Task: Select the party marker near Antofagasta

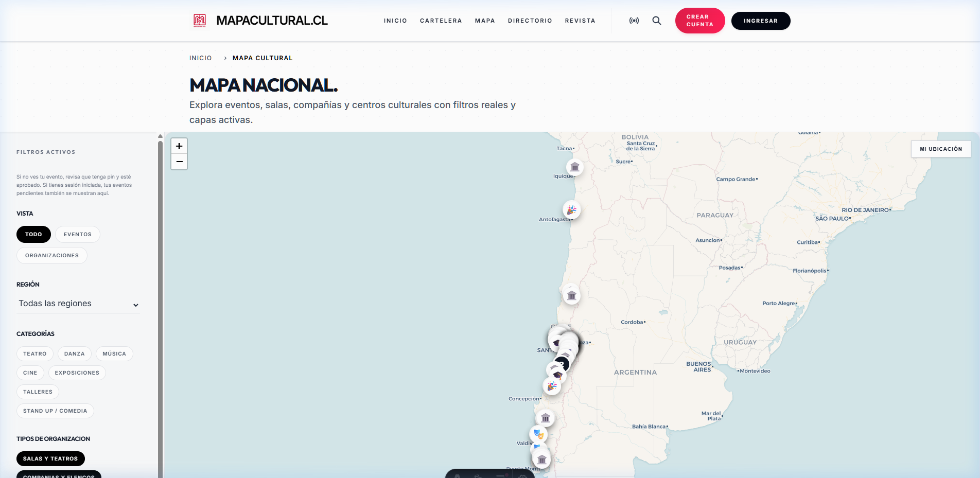Action: (x=572, y=209)
